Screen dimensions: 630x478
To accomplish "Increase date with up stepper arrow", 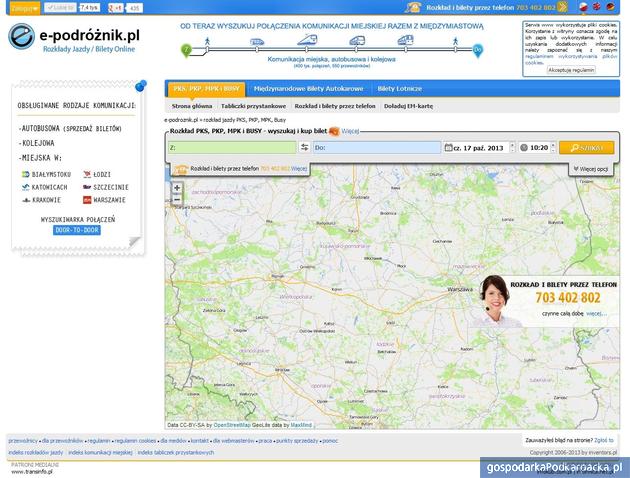I will (512, 145).
